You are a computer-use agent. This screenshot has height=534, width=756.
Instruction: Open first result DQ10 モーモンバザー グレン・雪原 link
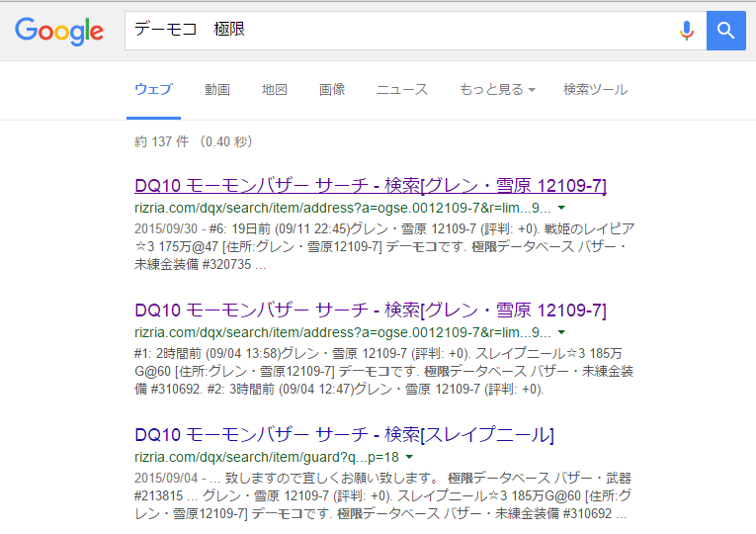pyautogui.click(x=371, y=186)
